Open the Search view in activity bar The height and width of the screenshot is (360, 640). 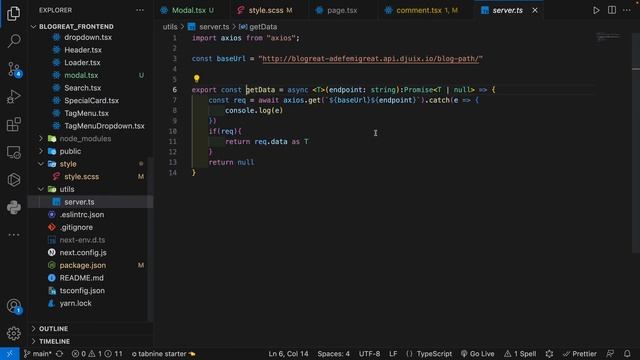pyautogui.click(x=13, y=41)
